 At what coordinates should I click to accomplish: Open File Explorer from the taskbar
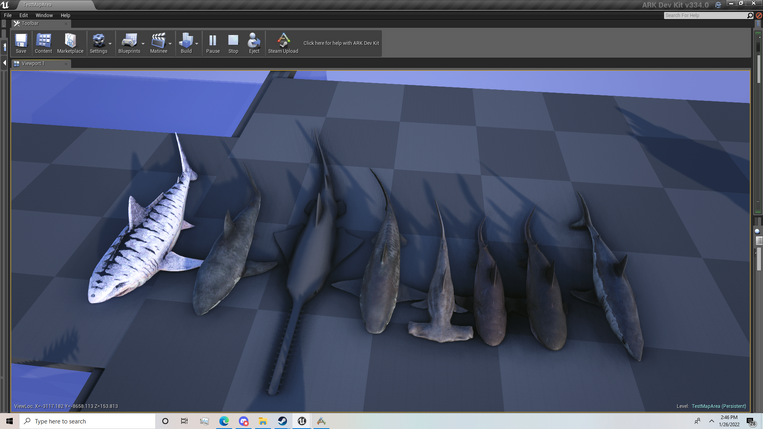coord(263,421)
